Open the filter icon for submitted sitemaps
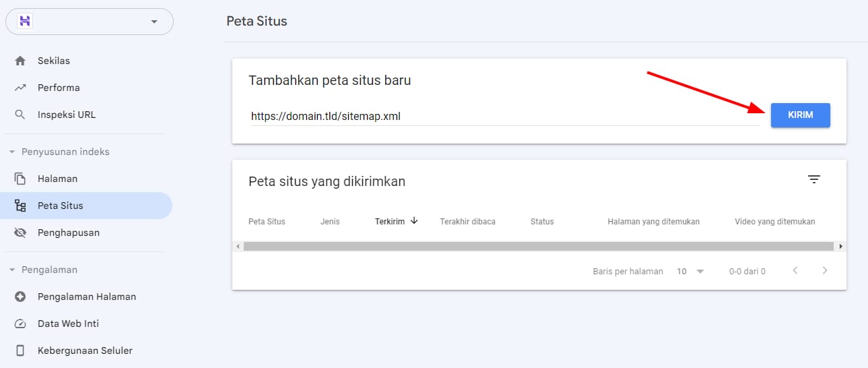The height and width of the screenshot is (368, 868). pos(814,179)
